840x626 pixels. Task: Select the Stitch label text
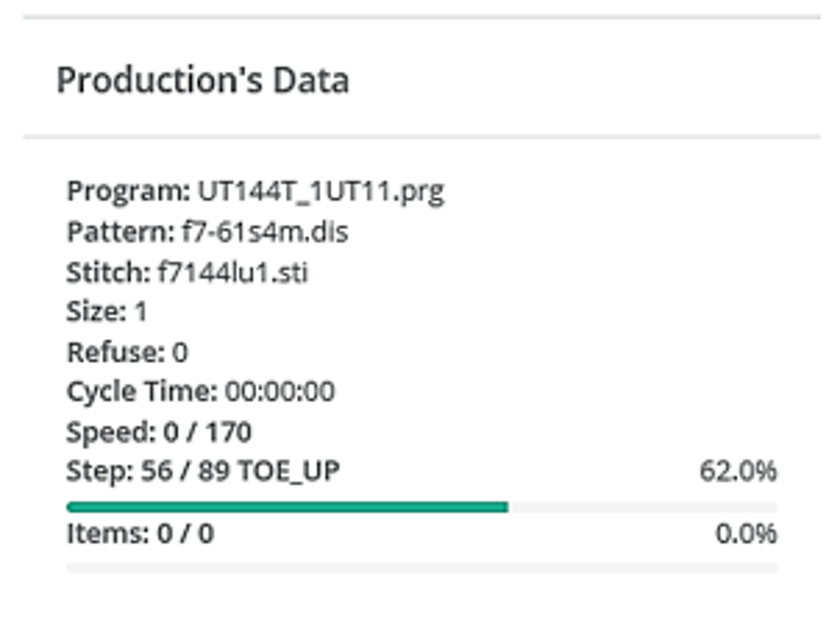click(108, 272)
